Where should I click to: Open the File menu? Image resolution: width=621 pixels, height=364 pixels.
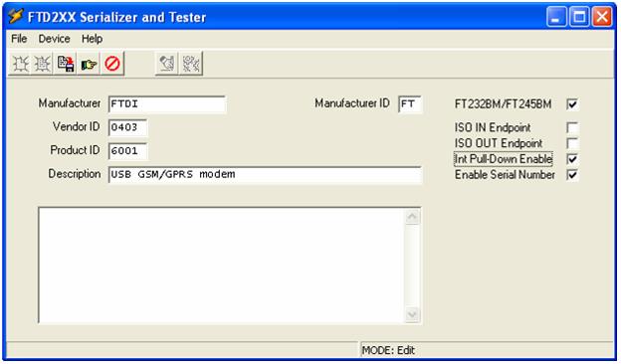pos(19,39)
